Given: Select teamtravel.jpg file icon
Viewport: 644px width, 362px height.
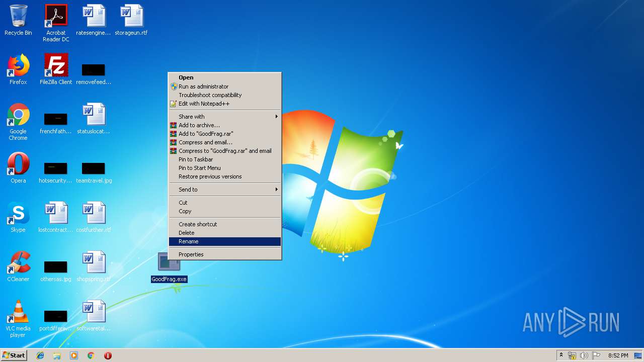Looking at the screenshot, I should 94,171.
